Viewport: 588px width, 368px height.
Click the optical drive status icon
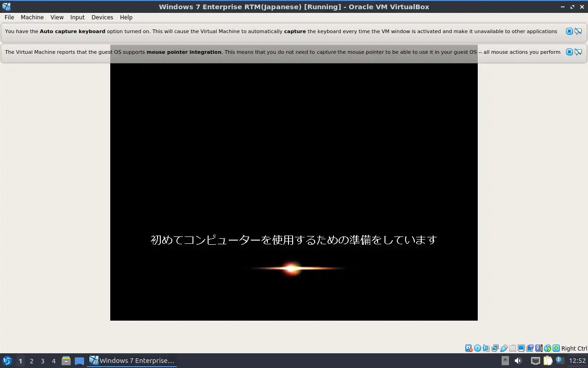477,348
